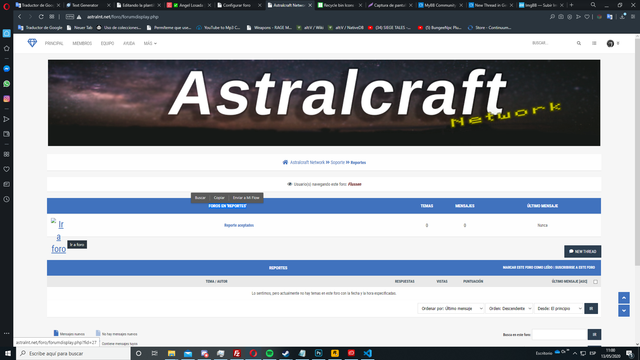
Task: Click Marcar este foro como leído
Action: [x=528, y=267]
